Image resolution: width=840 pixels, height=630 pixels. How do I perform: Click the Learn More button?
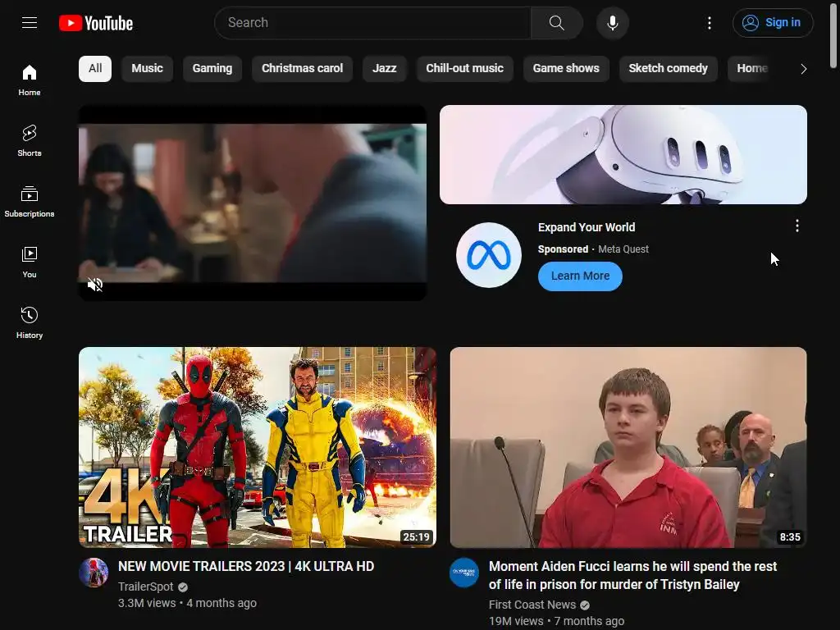(x=580, y=276)
